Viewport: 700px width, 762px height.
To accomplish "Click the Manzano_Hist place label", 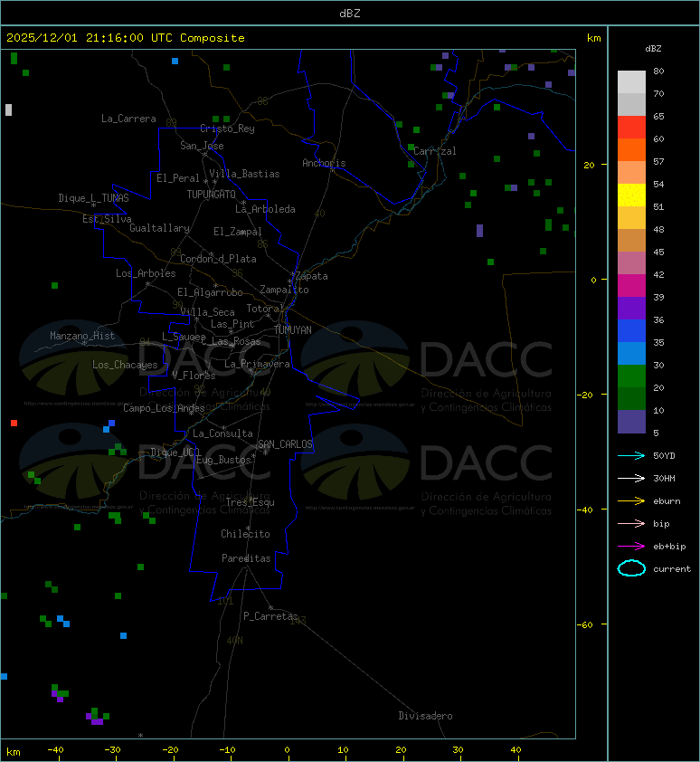I will [82, 336].
